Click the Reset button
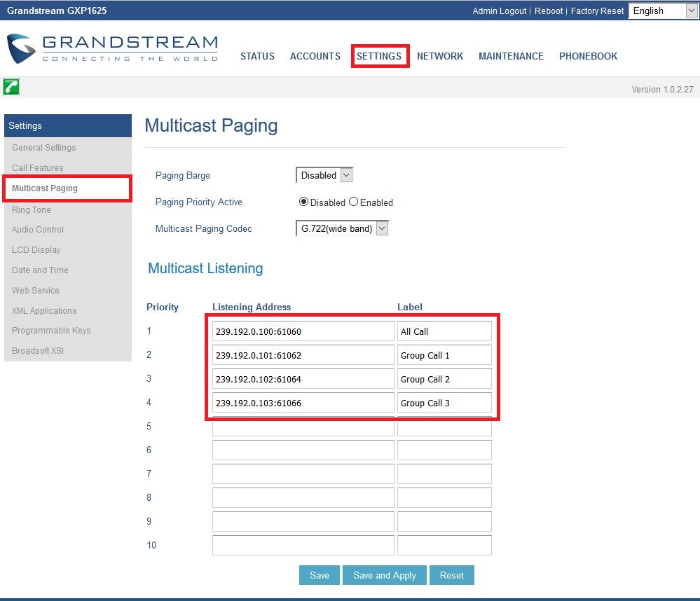The width and height of the screenshot is (700, 601). 451,575
